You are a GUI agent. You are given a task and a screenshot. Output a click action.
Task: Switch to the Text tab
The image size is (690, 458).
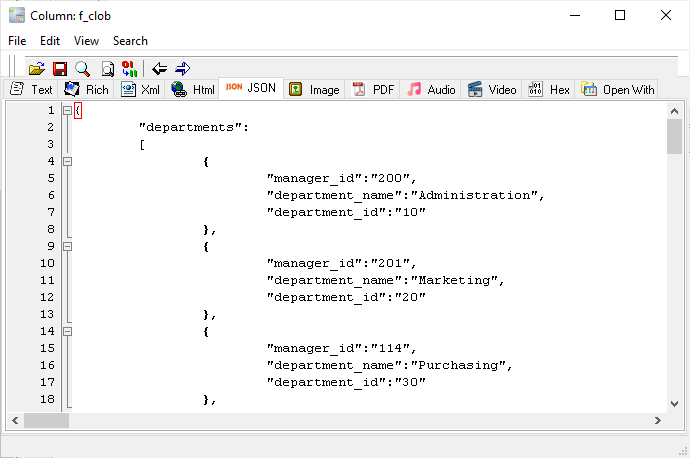[31, 89]
